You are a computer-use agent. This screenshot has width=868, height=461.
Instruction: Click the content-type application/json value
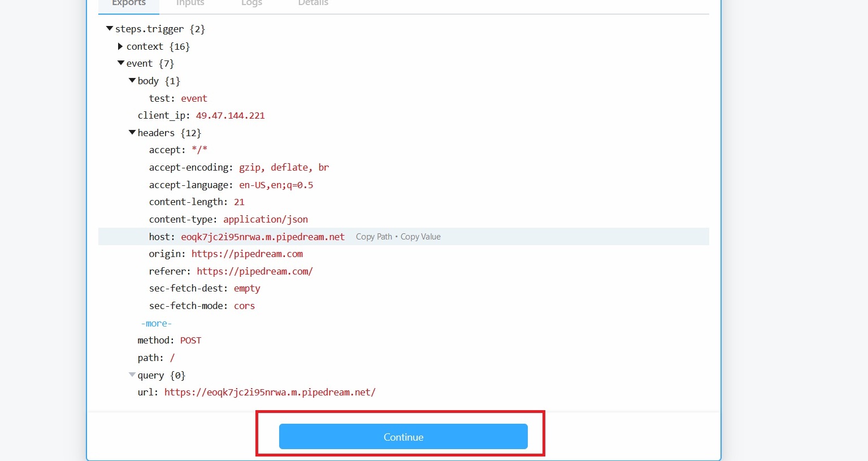click(x=265, y=219)
